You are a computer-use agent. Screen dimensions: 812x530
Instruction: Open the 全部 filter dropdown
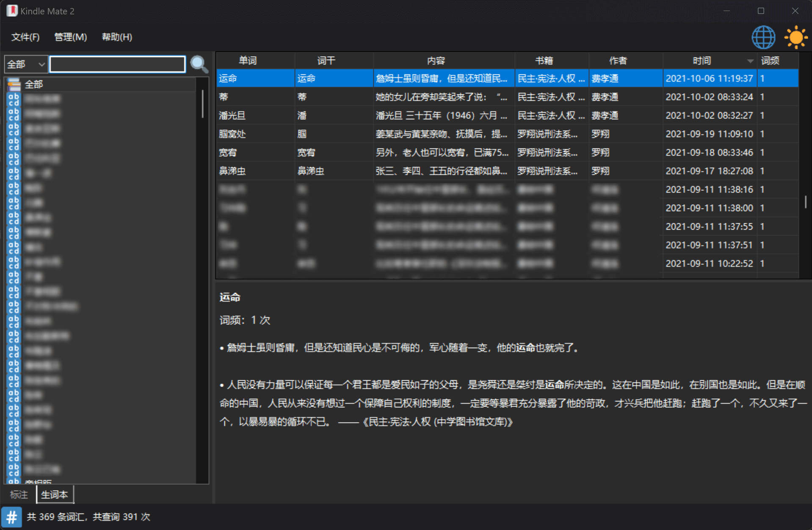tap(25, 64)
